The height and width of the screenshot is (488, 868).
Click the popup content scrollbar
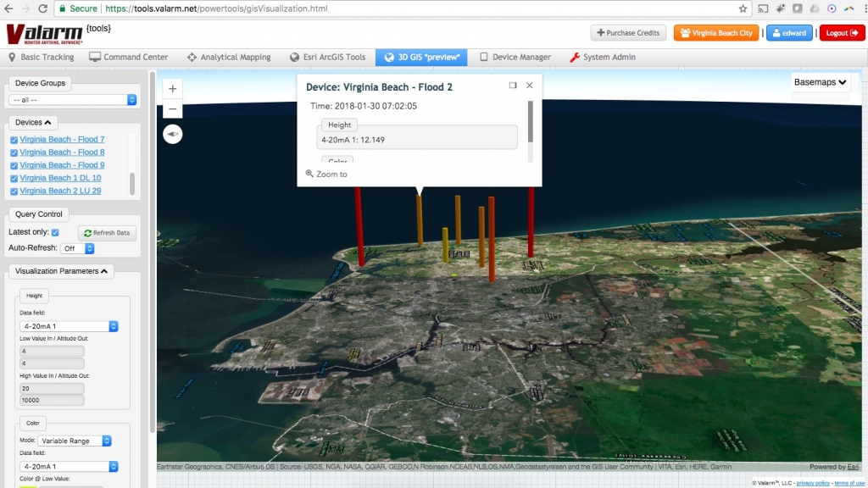coord(531,122)
